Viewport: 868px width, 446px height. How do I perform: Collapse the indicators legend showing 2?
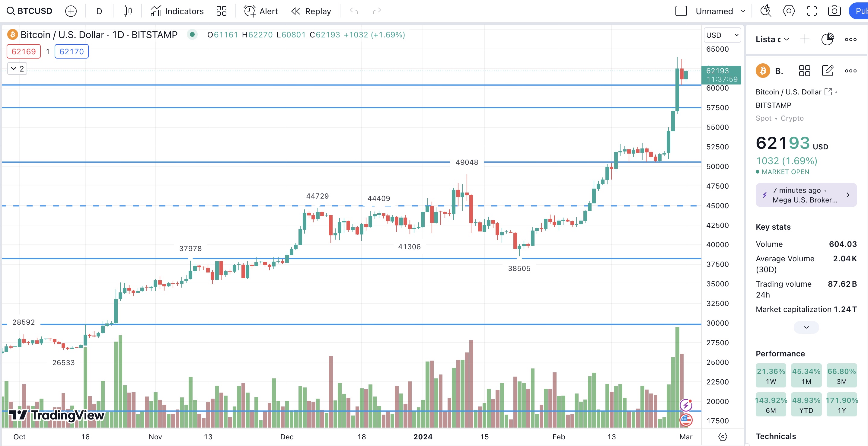(17, 69)
